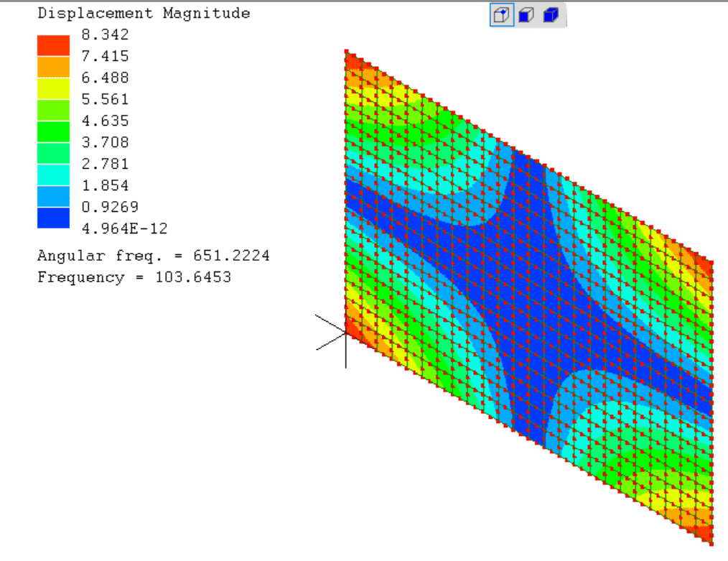Image resolution: width=728 pixels, height=561 pixels.
Task: Click the minimum legend value 4.964E-12
Action: point(124,228)
